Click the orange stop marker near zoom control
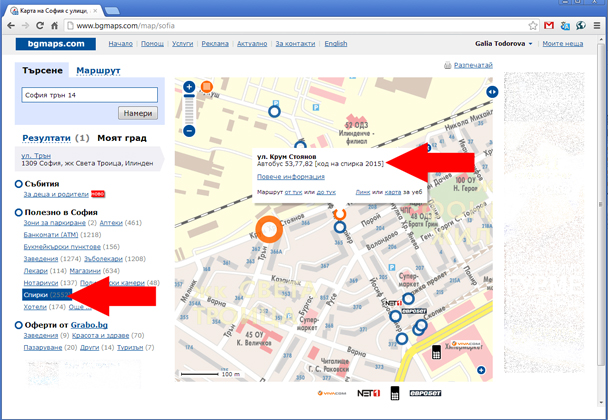 coord(207,86)
